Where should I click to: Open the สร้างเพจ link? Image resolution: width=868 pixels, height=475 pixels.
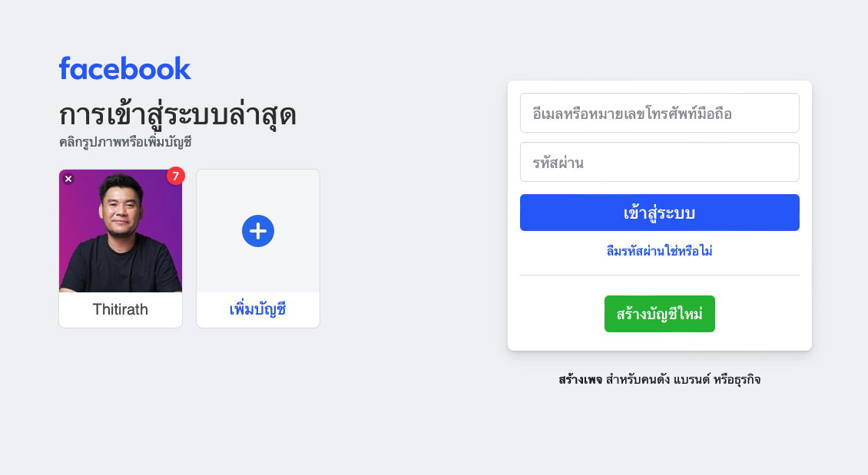click(580, 380)
